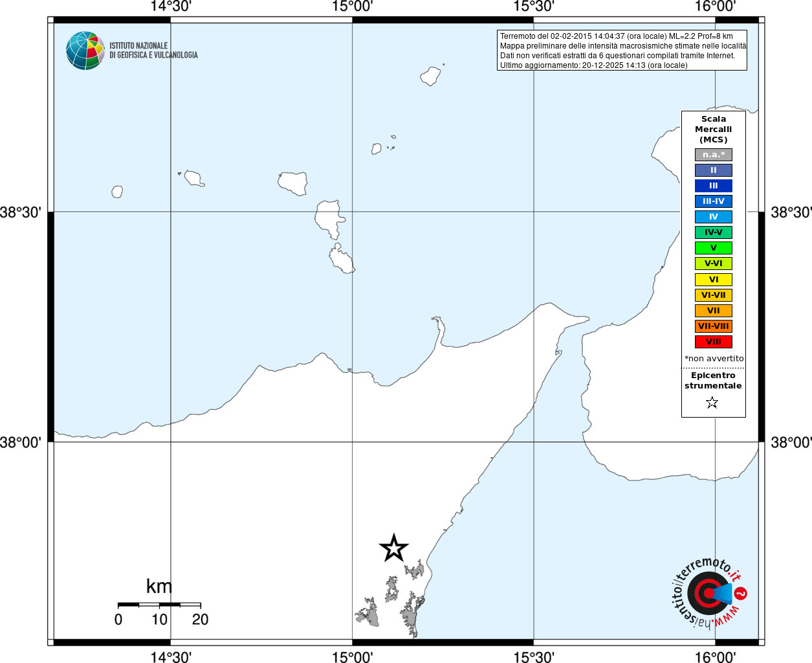Screen dimensions: 812x663
Task: Select the intensity V legend swatch
Action: [x=714, y=248]
